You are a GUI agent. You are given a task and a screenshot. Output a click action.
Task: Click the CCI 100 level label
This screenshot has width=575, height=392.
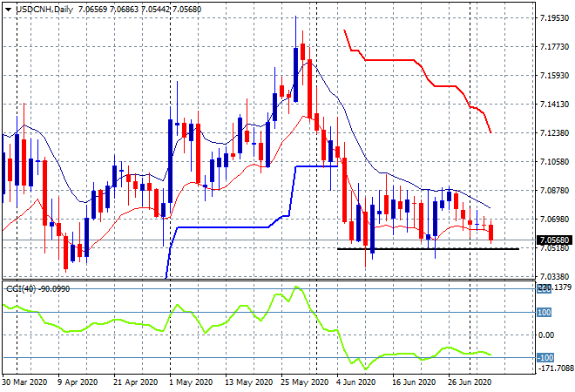544,313
